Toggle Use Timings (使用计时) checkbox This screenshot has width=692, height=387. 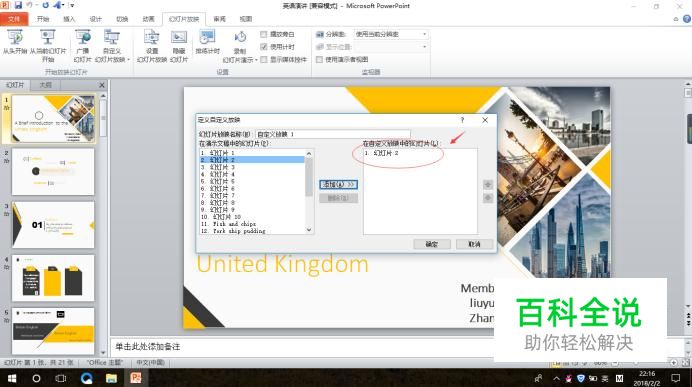pyautogui.click(x=264, y=47)
